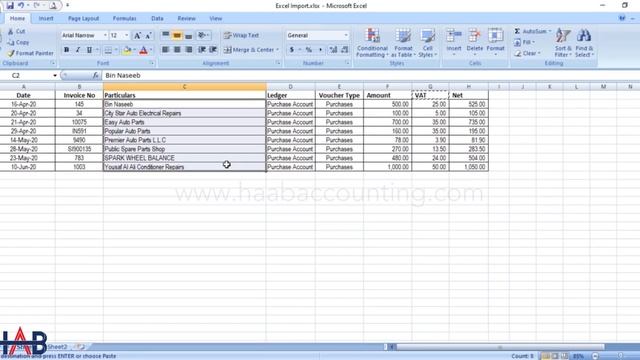640x360 pixels.
Task: Click the Undo icon in quick access toolbar
Action: pyautogui.click(x=21, y=5)
